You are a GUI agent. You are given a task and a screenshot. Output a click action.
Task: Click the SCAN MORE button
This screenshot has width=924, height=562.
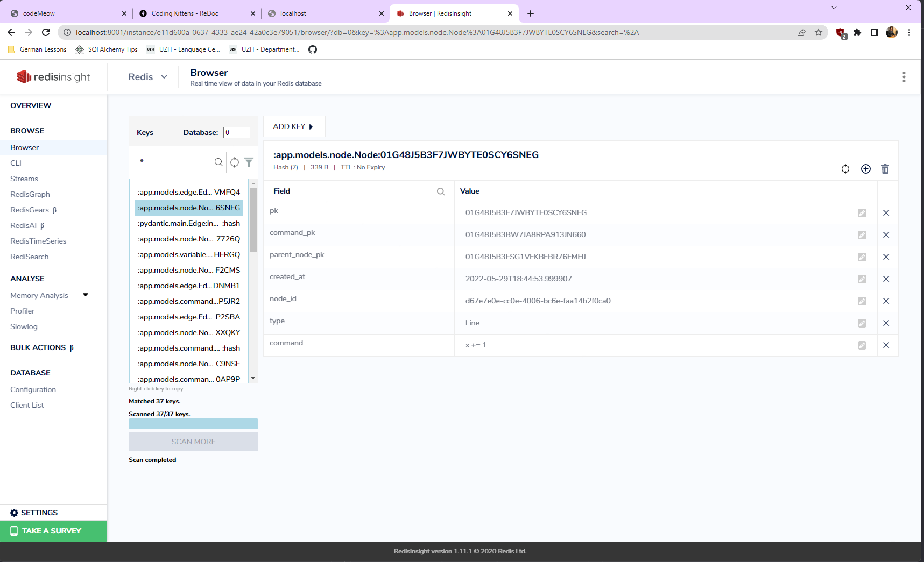point(193,442)
